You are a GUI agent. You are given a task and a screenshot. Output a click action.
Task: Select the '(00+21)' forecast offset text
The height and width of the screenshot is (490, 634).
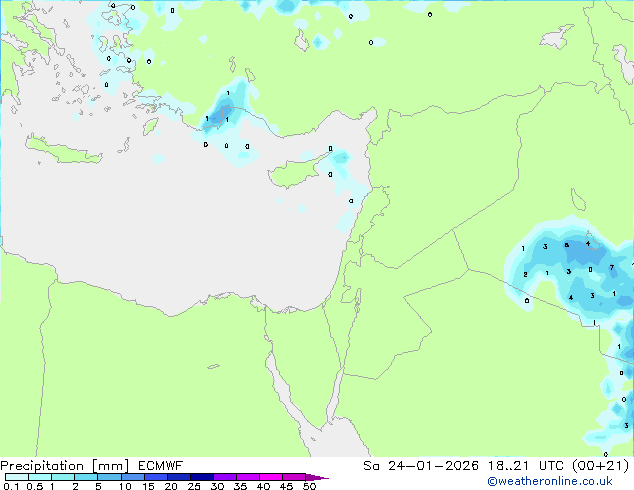600,466
